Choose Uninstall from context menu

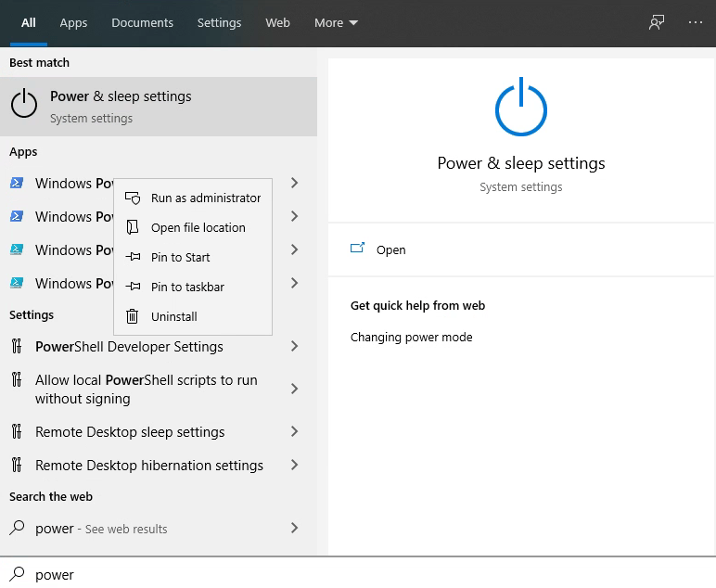[x=193, y=316]
